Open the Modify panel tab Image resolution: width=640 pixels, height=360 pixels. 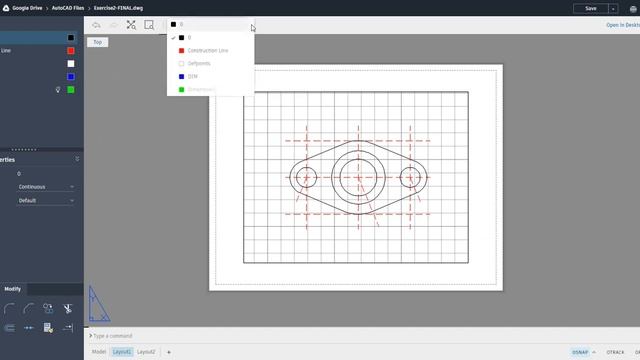(13, 289)
